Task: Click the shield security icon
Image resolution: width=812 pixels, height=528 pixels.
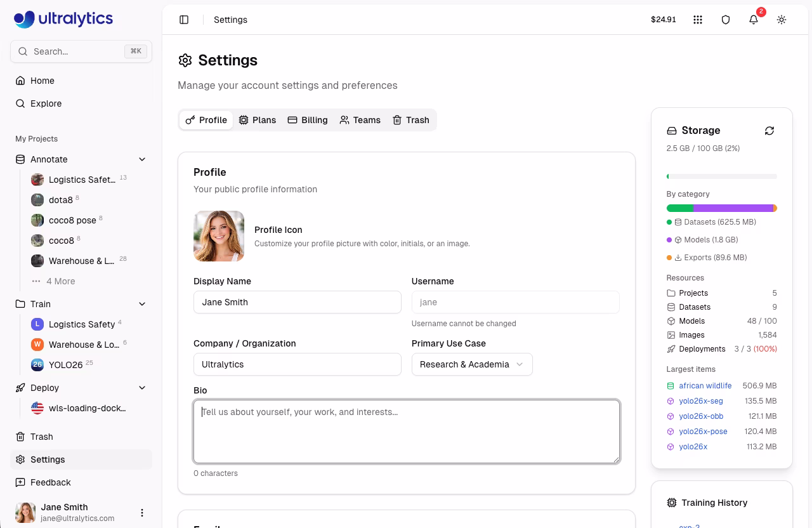Action: coord(726,20)
